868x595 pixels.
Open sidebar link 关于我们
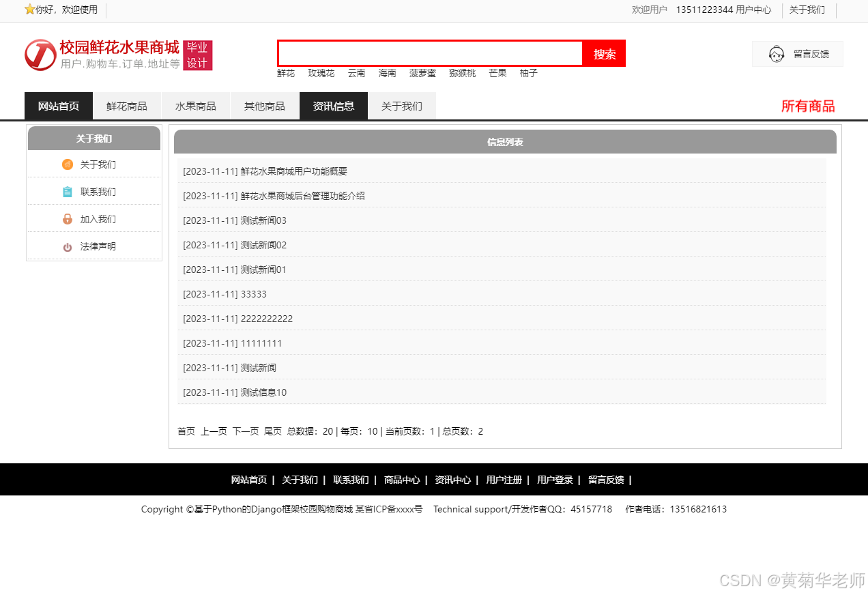click(x=98, y=164)
